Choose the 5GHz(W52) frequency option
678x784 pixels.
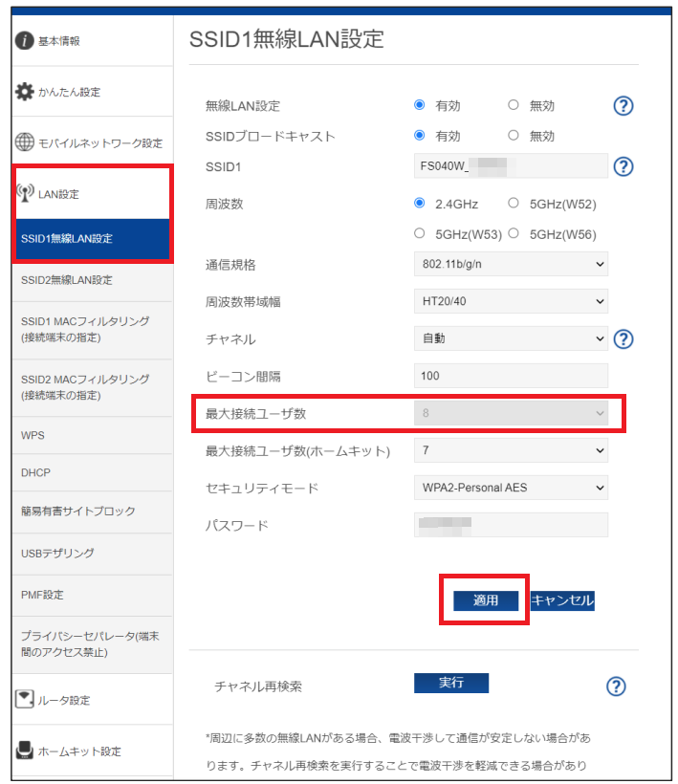[513, 203]
